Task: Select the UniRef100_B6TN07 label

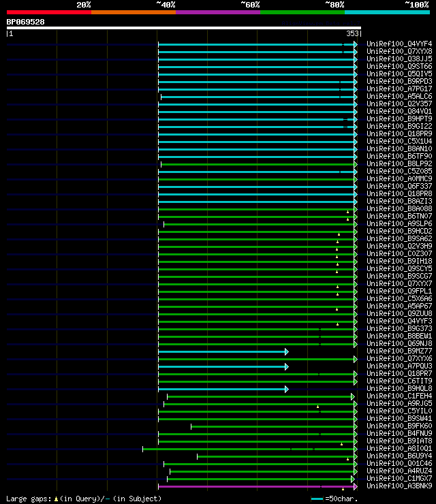Action: point(399,216)
